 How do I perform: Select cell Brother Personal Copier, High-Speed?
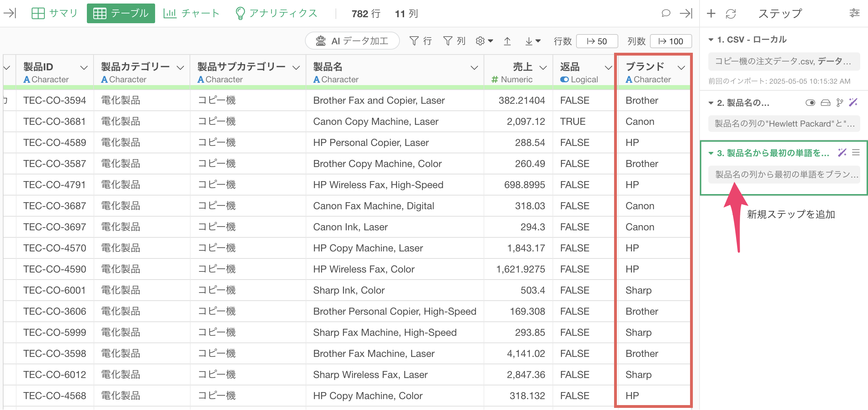pyautogui.click(x=395, y=312)
